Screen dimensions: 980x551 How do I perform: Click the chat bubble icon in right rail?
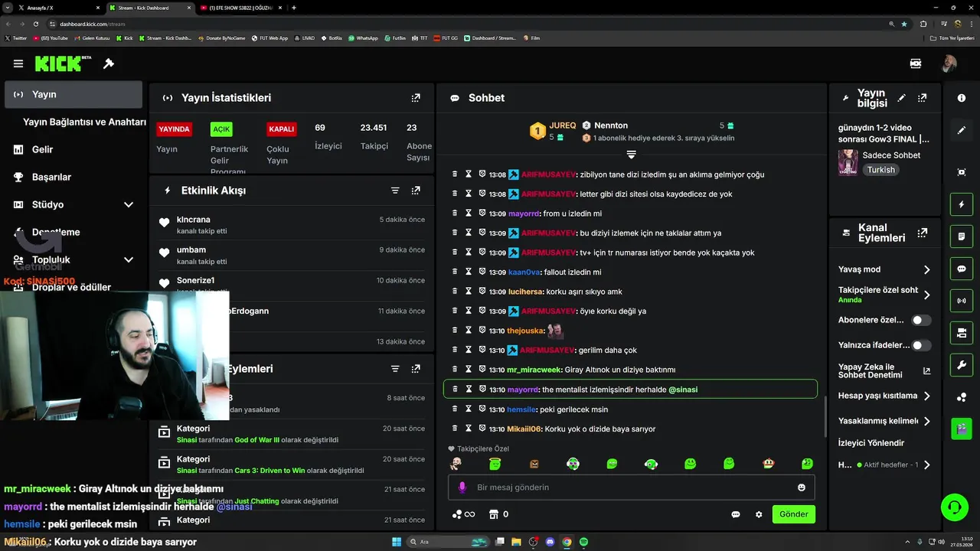tap(962, 269)
